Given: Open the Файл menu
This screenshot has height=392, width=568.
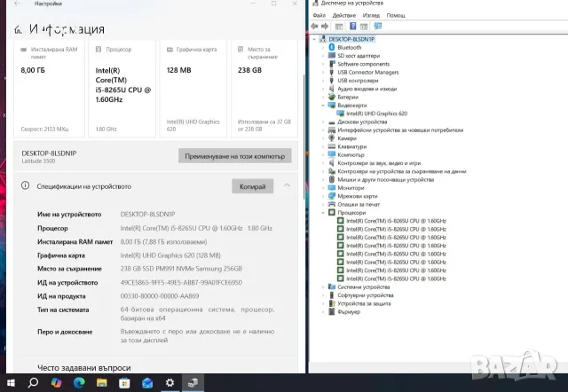Looking at the screenshot, I should coord(319,15).
